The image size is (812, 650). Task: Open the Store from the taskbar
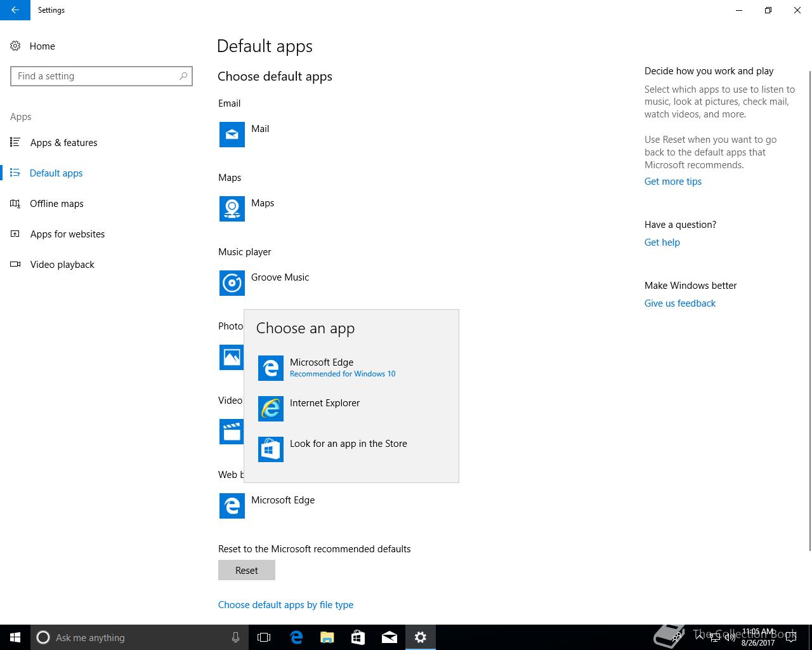pyautogui.click(x=358, y=637)
